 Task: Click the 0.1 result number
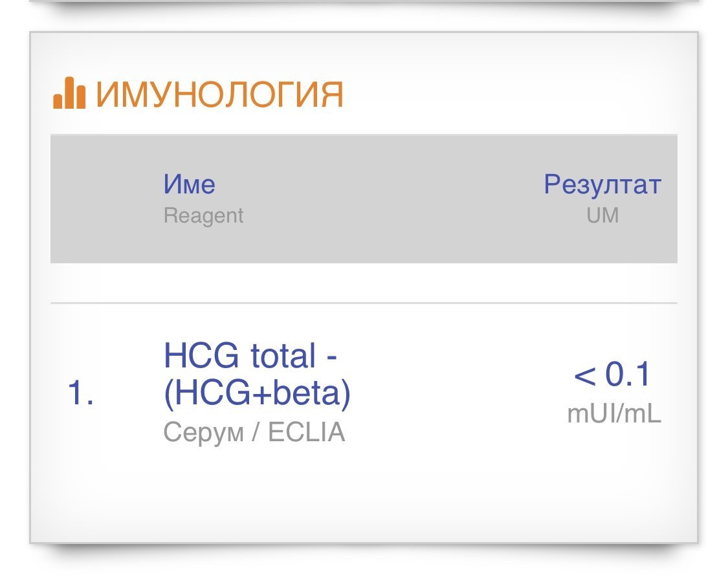(x=627, y=375)
